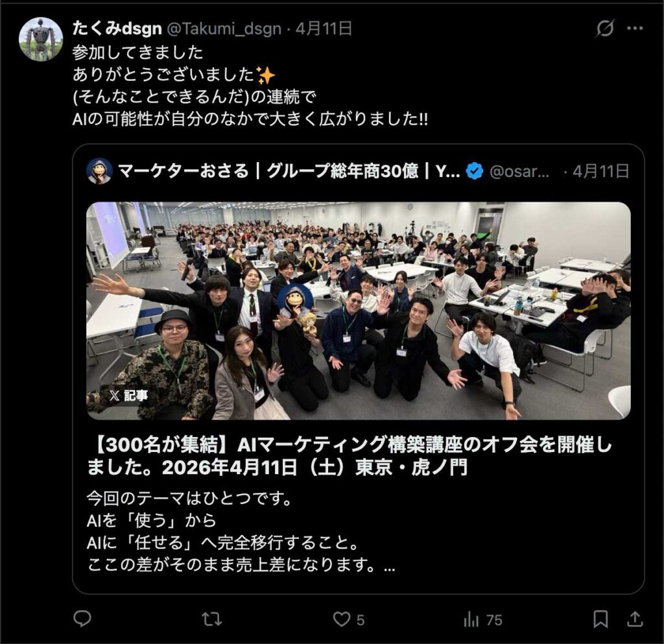Screen dimensions: 664x644
Task: Open たくみdsgn's robot profile avatar
Action: click(x=41, y=40)
